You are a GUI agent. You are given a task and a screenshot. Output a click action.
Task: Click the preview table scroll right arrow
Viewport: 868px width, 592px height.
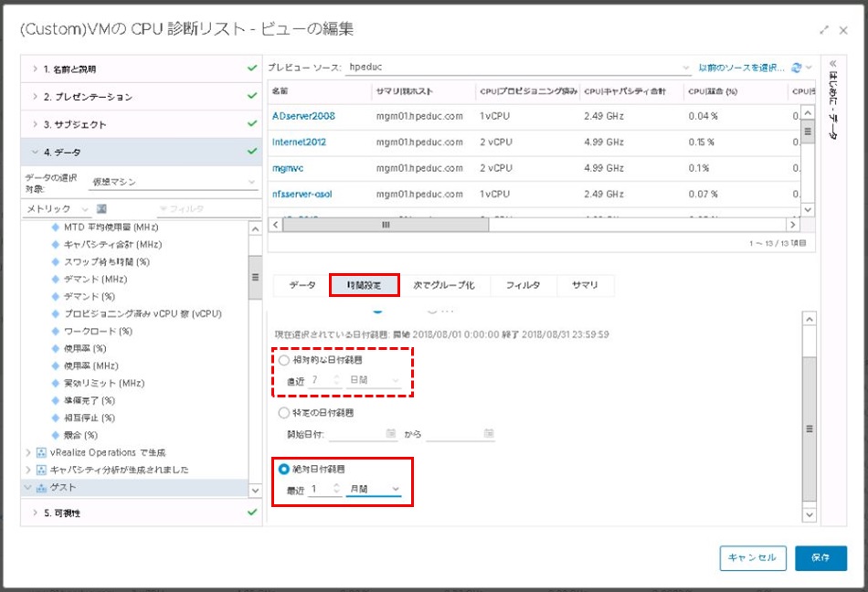793,225
